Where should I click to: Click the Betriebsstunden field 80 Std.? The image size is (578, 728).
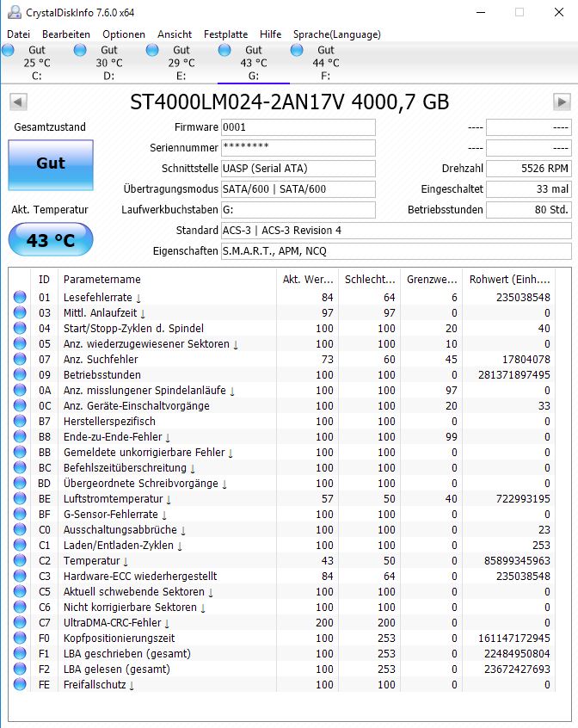coord(529,210)
